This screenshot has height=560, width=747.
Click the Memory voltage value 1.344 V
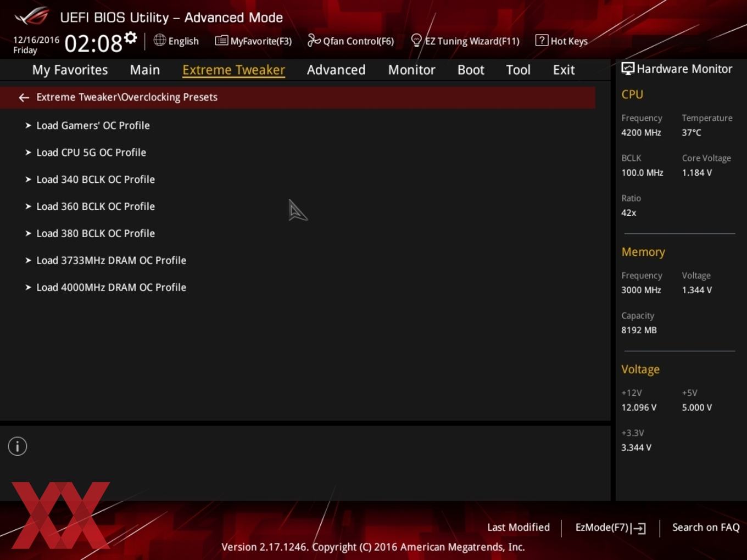pos(696,290)
